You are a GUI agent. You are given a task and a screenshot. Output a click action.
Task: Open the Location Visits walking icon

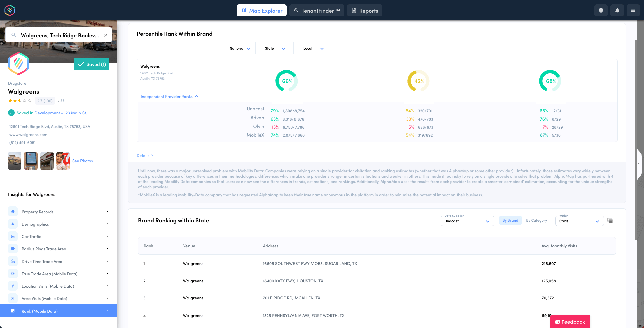13,286
